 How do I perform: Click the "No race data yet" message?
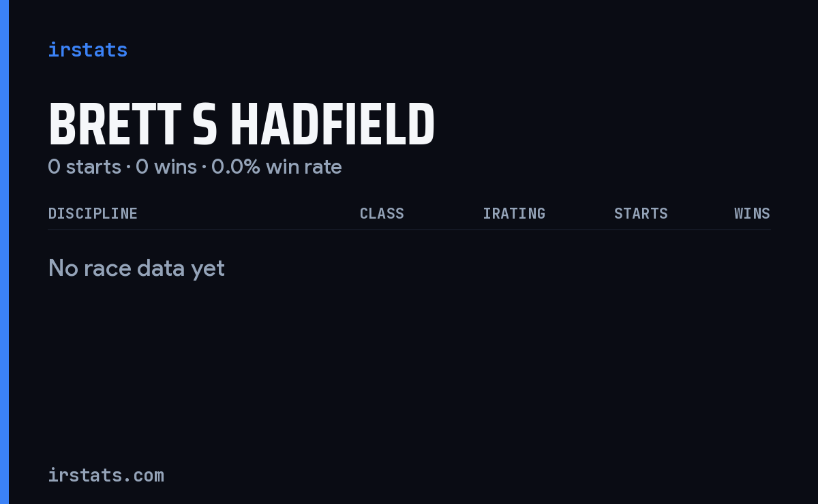[136, 268]
